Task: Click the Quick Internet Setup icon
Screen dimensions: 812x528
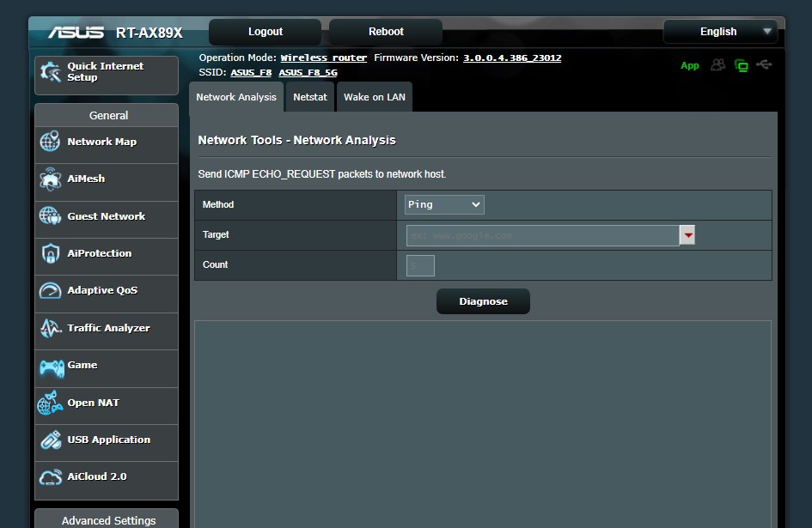Action: click(x=51, y=72)
